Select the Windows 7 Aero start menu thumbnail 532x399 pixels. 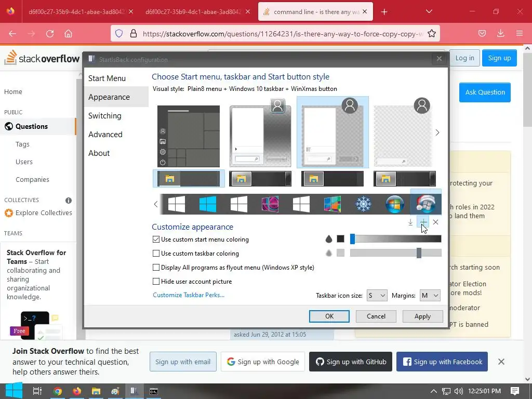click(260, 132)
